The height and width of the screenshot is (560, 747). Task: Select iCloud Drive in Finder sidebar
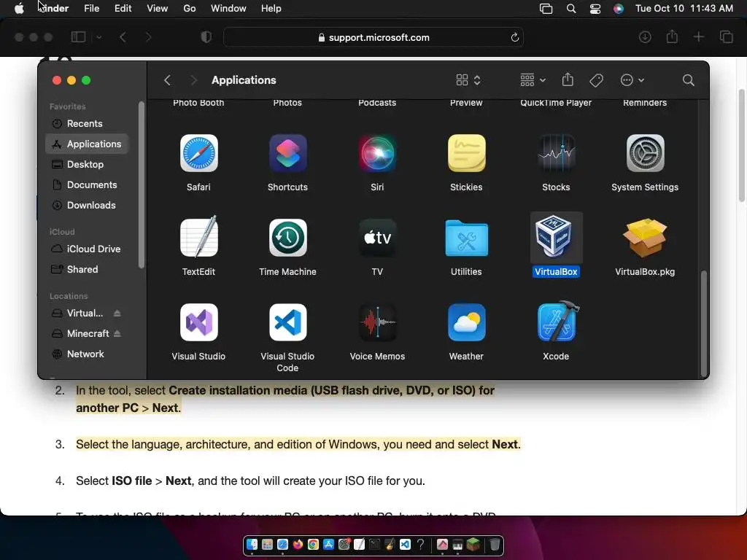[87, 249]
